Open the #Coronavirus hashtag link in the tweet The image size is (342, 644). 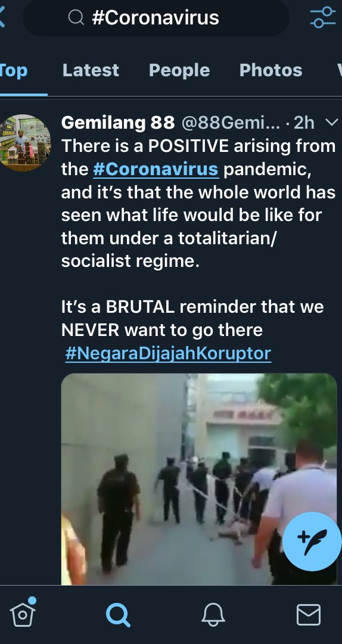pyautogui.click(x=156, y=169)
